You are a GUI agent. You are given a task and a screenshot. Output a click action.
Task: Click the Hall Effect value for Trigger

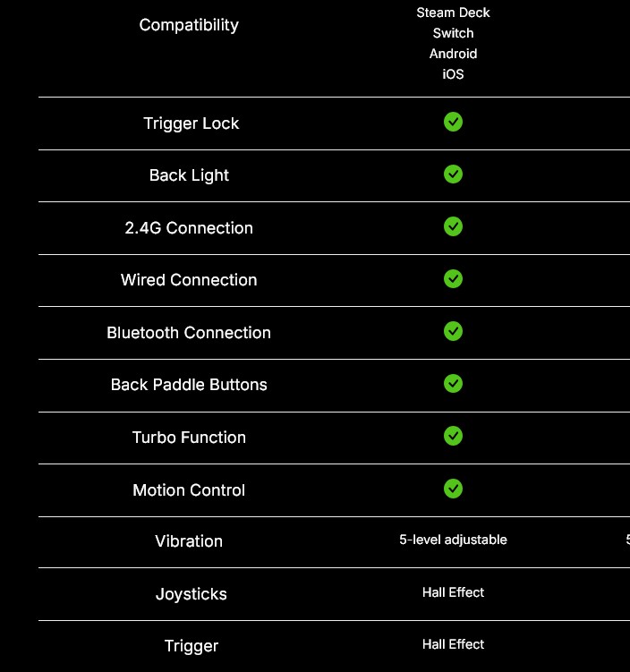coord(453,644)
